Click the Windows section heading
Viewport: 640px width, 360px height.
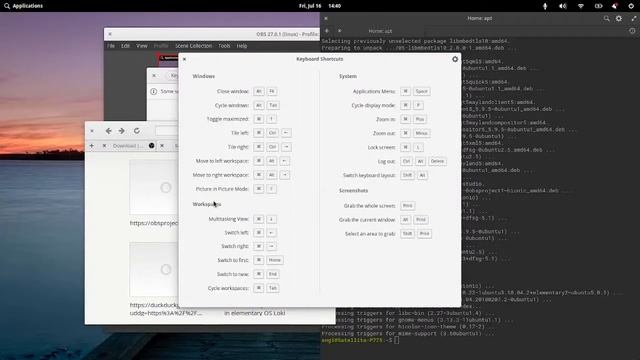coord(204,76)
